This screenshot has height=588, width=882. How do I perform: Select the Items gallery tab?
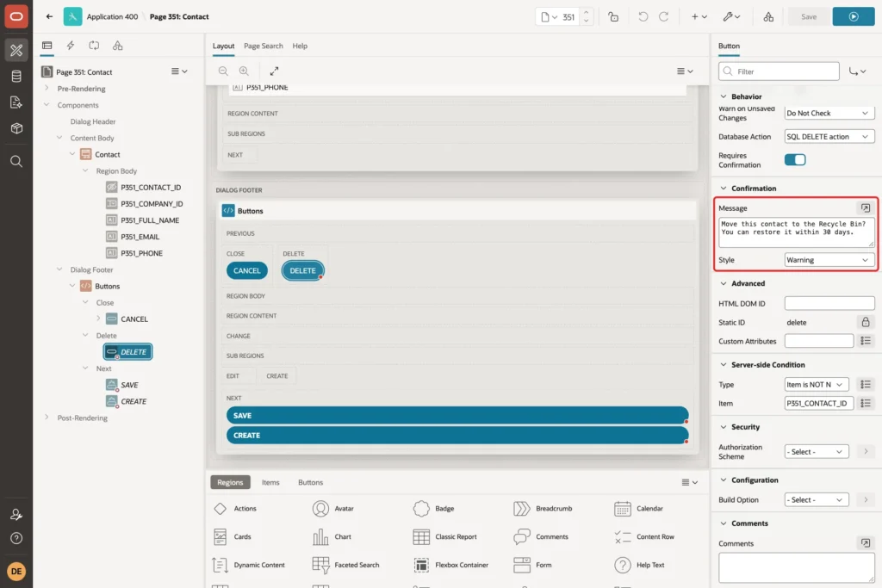[x=270, y=482]
